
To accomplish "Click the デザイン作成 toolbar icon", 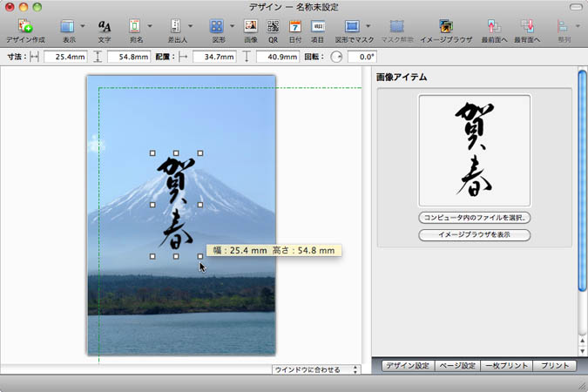I will click(25, 27).
